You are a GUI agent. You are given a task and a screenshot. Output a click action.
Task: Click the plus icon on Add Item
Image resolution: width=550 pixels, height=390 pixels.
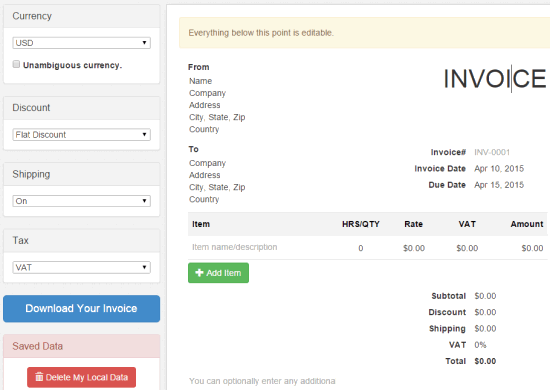click(199, 273)
